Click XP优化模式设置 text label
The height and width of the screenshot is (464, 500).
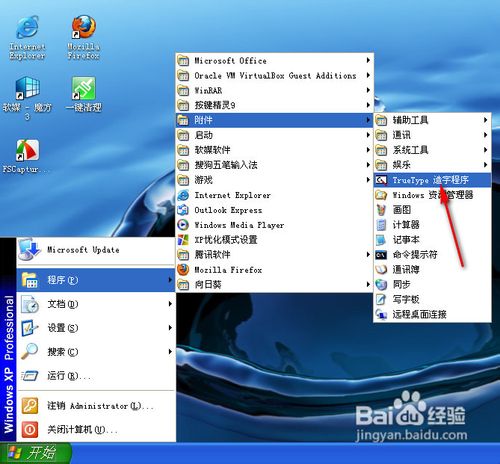click(226, 240)
